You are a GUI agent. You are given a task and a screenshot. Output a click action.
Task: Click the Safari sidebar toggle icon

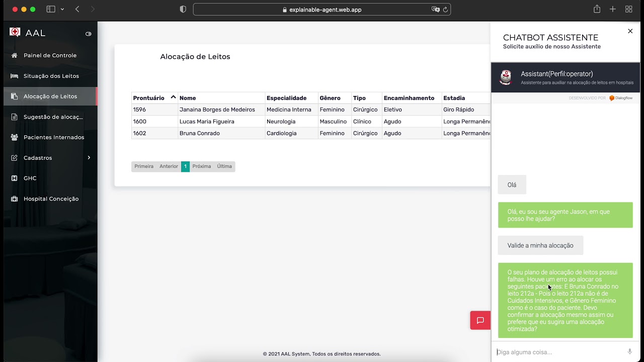tap(51, 9)
